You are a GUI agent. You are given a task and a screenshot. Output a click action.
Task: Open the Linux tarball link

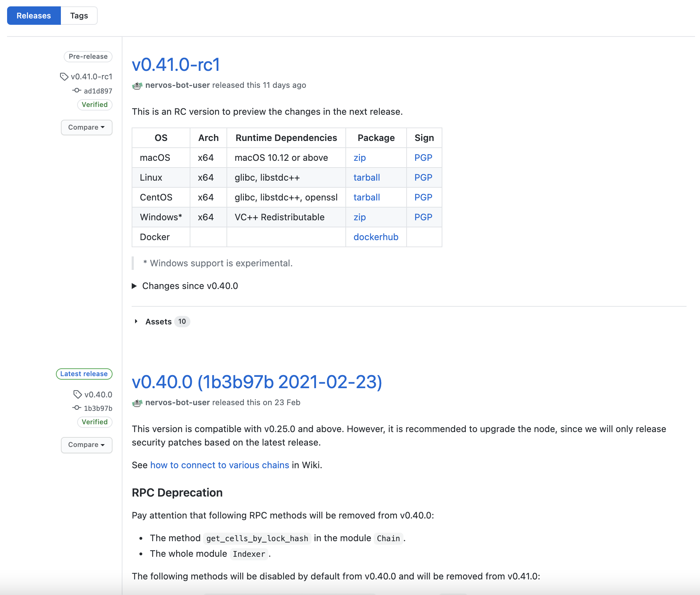367,177
